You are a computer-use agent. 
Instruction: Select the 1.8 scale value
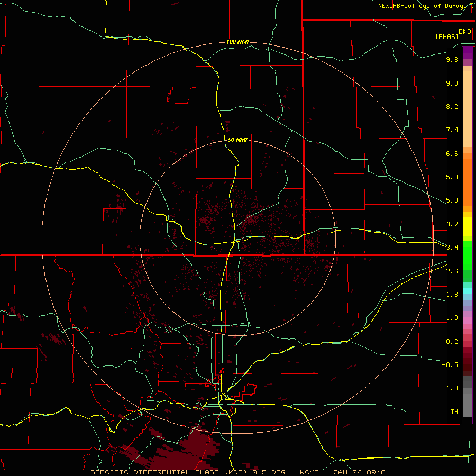point(452,295)
